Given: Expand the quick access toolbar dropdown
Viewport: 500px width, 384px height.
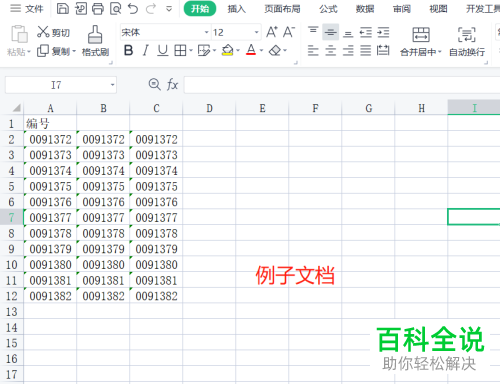Looking at the screenshot, I should (169, 9).
